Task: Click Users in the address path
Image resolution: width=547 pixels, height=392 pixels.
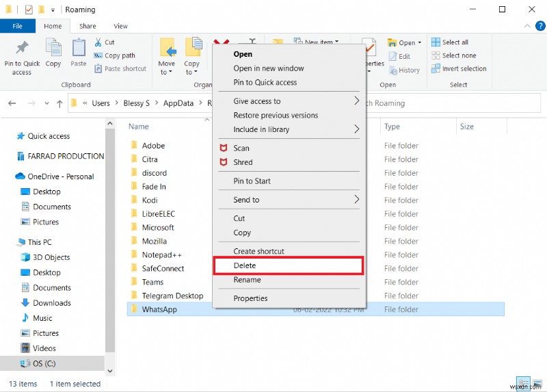Action: pyautogui.click(x=101, y=103)
